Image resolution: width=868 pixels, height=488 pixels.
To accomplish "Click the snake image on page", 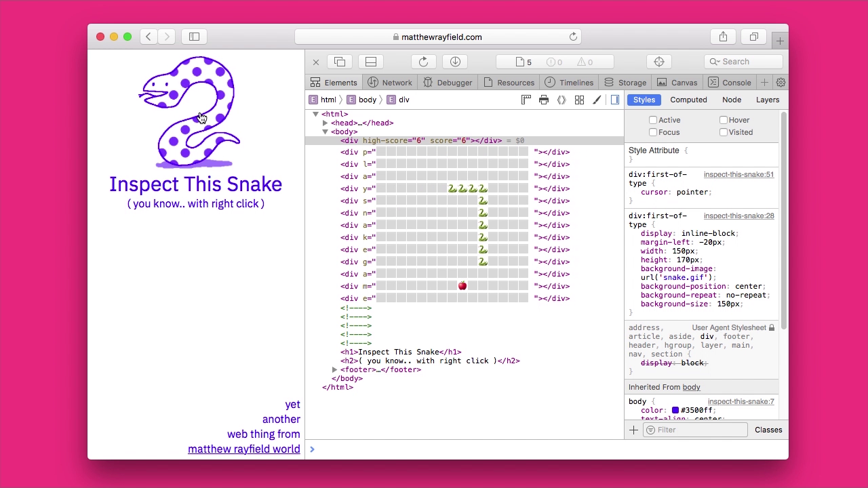I will click(x=189, y=112).
